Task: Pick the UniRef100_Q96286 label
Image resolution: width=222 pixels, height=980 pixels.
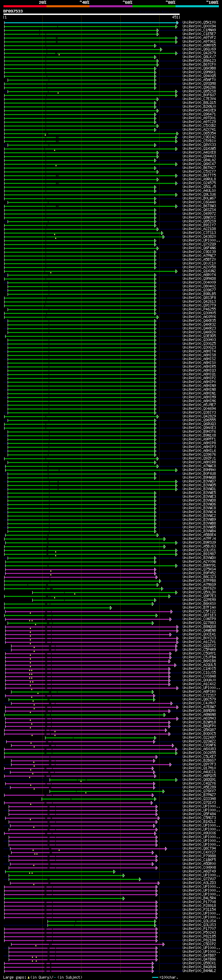Action: pyautogui.click(x=199, y=88)
